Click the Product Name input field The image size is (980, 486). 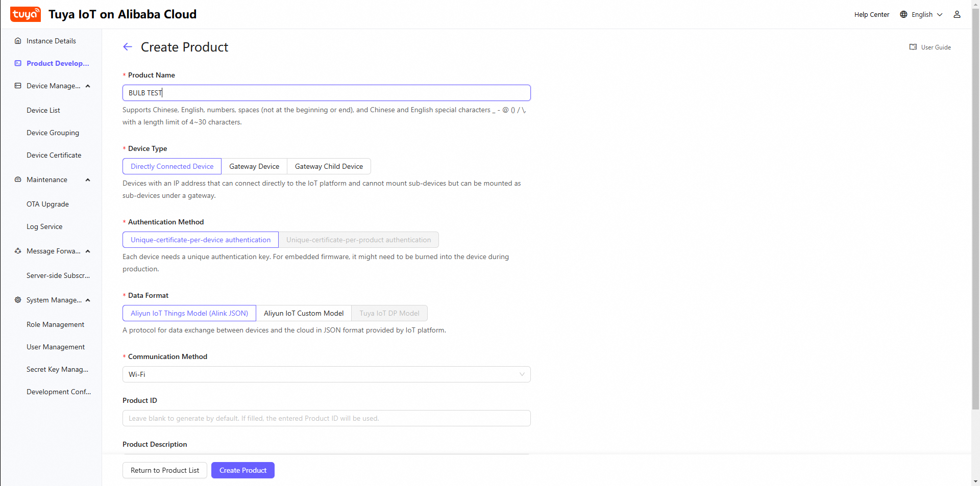tap(327, 93)
